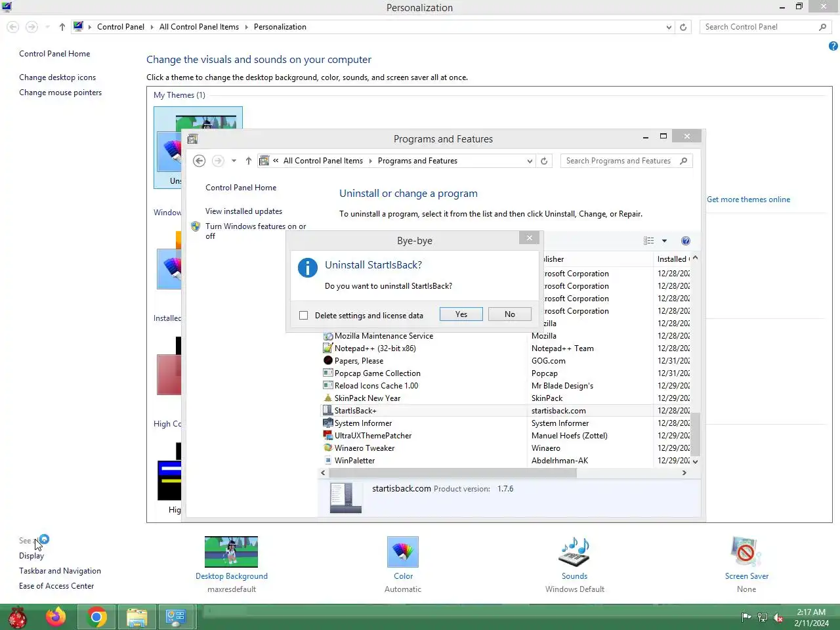Decline uninstall with the No button
The width and height of the screenshot is (840, 630).
click(x=510, y=314)
